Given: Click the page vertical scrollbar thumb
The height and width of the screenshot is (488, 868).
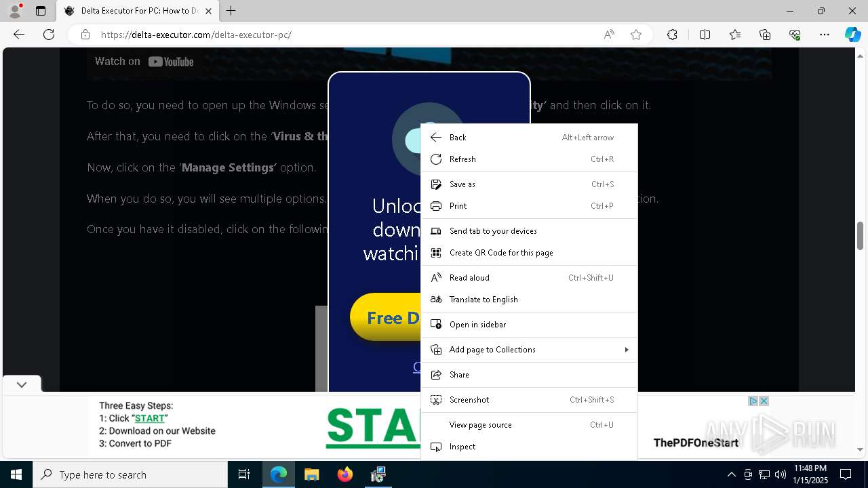Looking at the screenshot, I should [x=861, y=235].
